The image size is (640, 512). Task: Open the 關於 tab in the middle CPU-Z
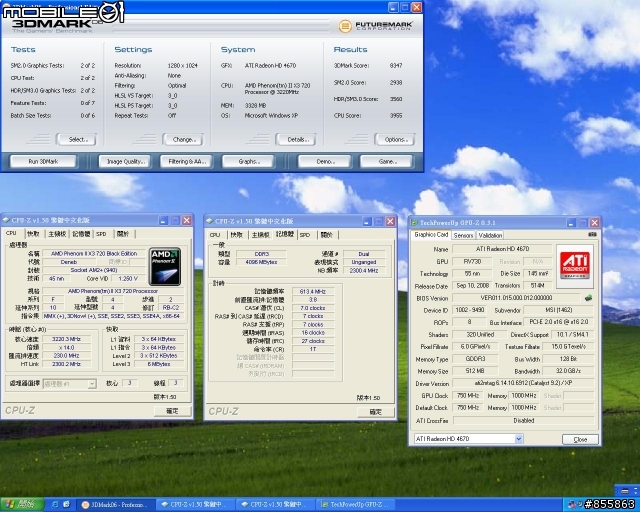click(327, 235)
